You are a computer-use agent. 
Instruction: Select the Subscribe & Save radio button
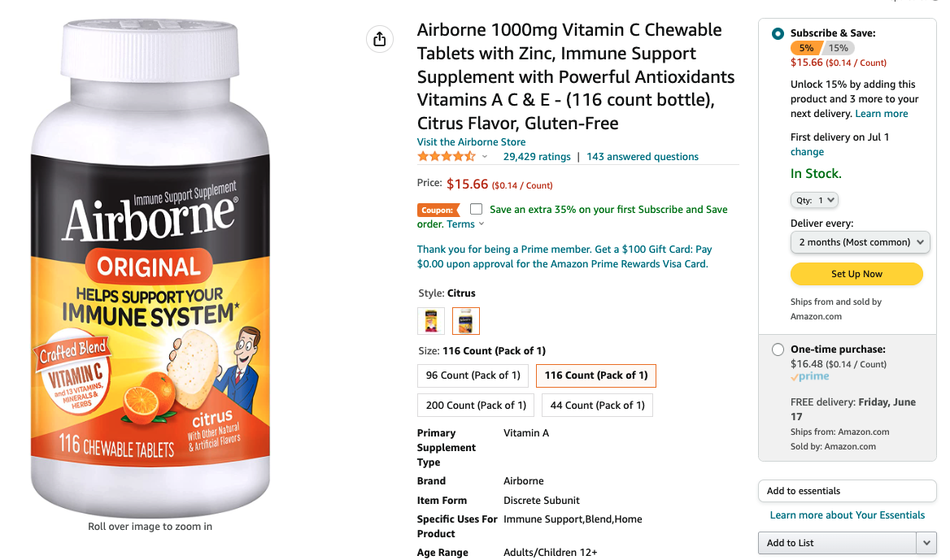click(x=778, y=34)
